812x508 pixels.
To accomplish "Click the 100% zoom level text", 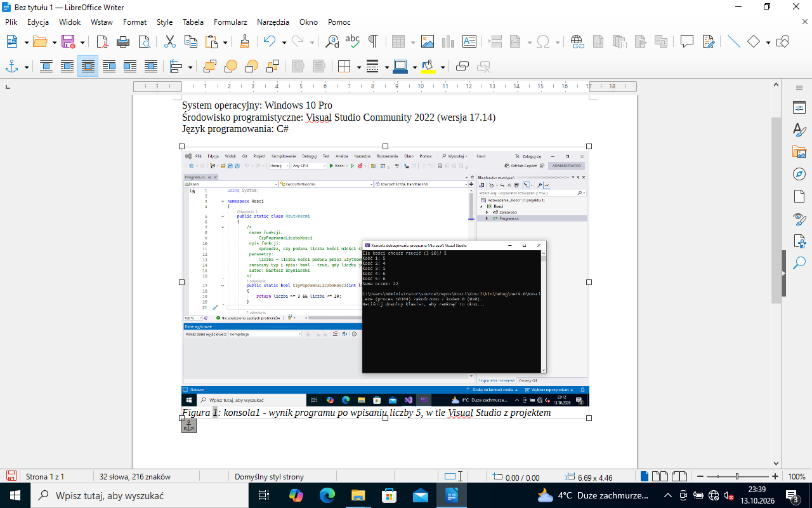I will 796,476.
